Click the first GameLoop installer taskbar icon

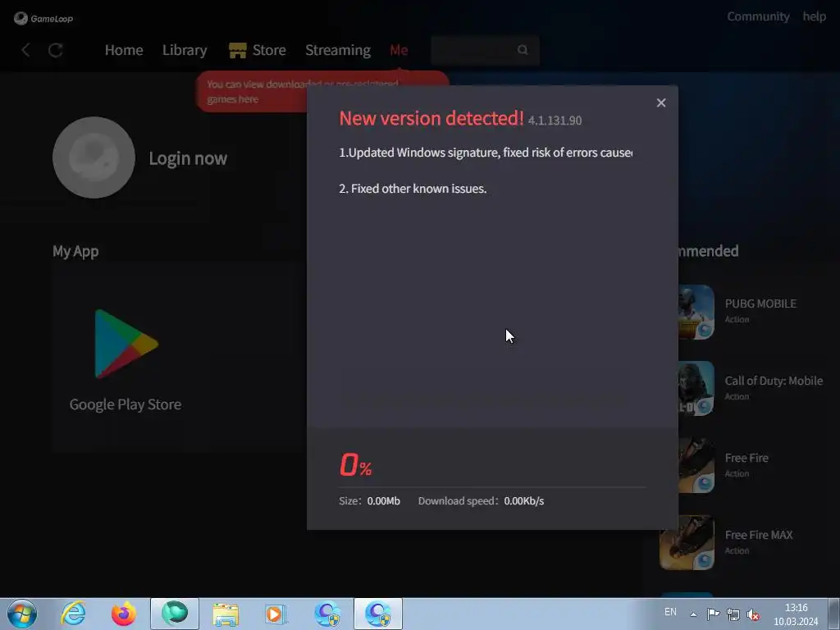(327, 614)
